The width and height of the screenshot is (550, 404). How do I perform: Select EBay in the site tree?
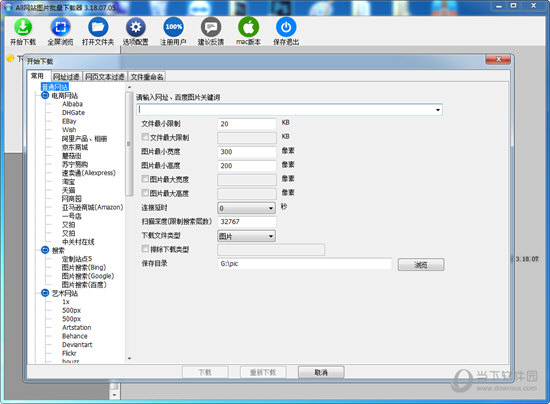click(69, 121)
